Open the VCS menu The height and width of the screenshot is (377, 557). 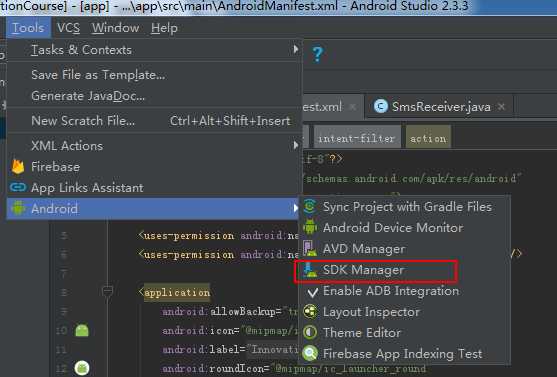pyautogui.click(x=68, y=28)
